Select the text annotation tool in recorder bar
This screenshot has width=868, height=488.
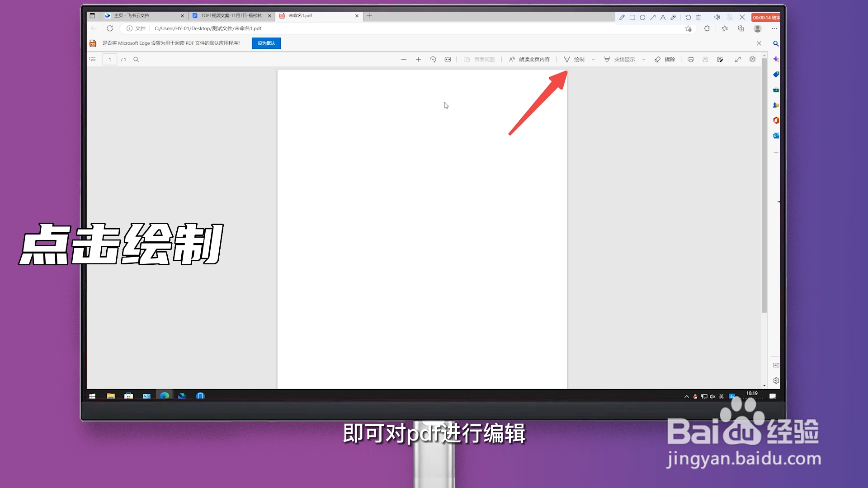663,17
